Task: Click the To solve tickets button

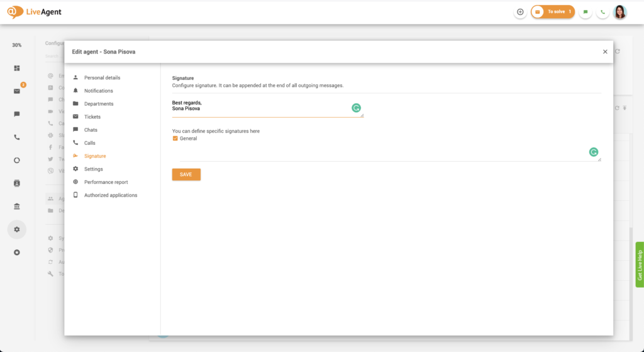Action: 553,12
